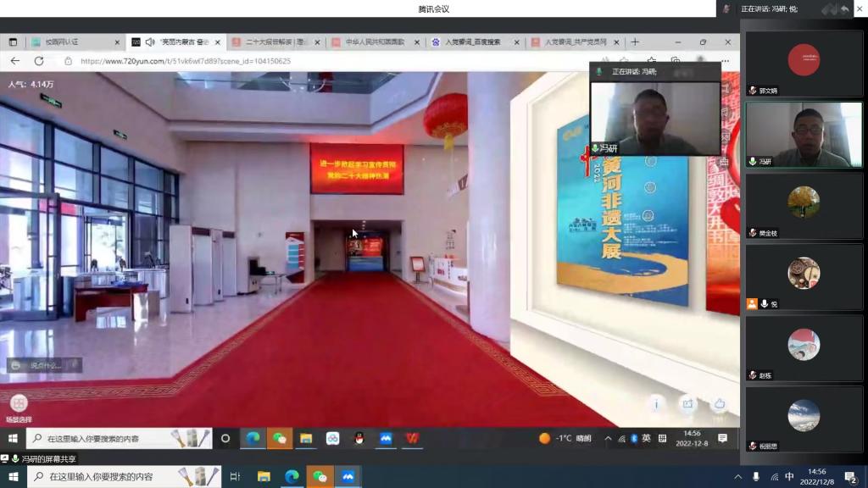Image resolution: width=868 pixels, height=488 pixels.
Task: Open QQ penguin icon in shared taskbar
Action: 359,438
